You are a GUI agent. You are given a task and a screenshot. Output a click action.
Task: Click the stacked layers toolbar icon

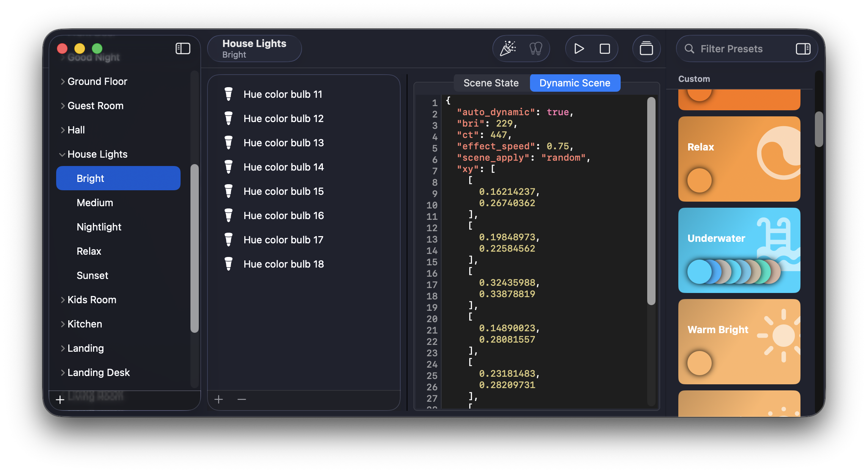(646, 49)
